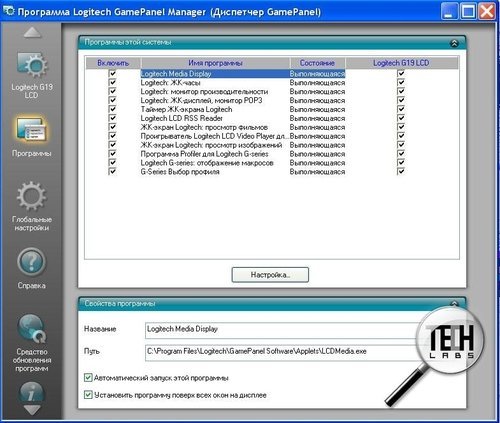Collapse the Свойства программы panel

[x=454, y=304]
